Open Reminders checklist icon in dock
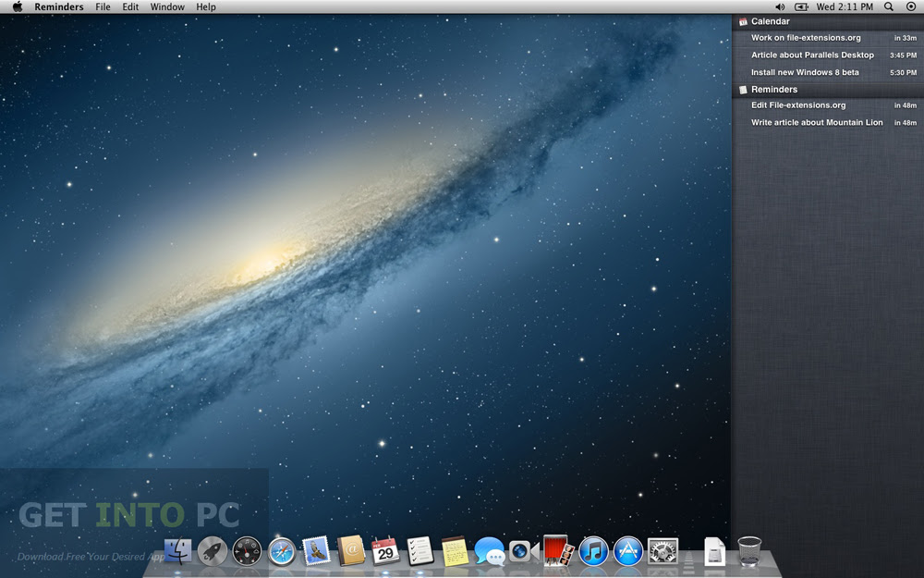This screenshot has height=578, width=924. [x=420, y=551]
